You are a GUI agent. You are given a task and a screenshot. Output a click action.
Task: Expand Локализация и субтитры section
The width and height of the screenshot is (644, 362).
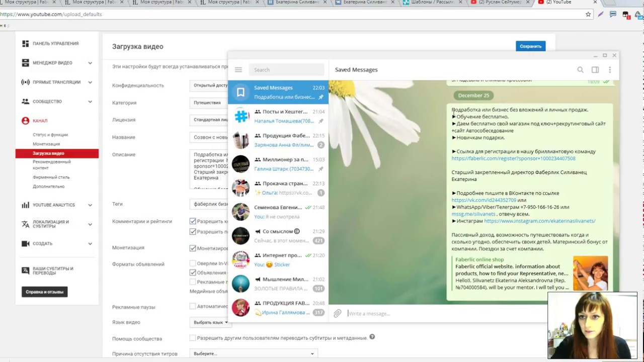pyautogui.click(x=90, y=224)
